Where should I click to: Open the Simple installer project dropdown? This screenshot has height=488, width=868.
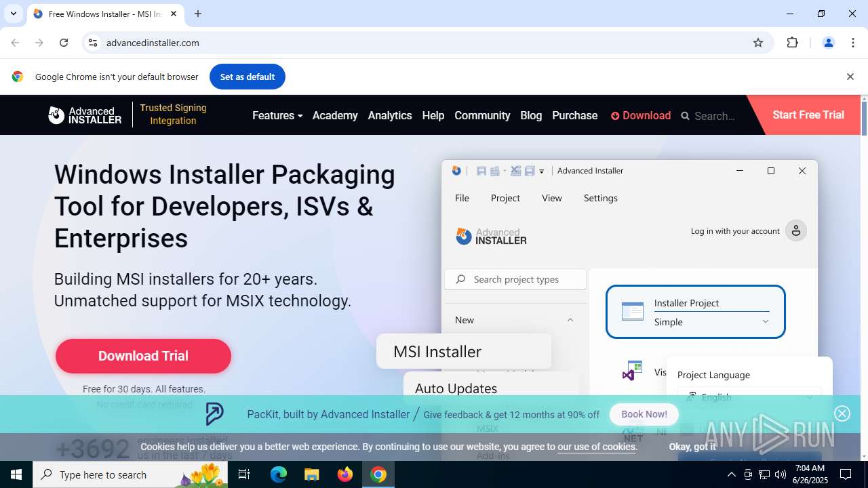[711, 322]
